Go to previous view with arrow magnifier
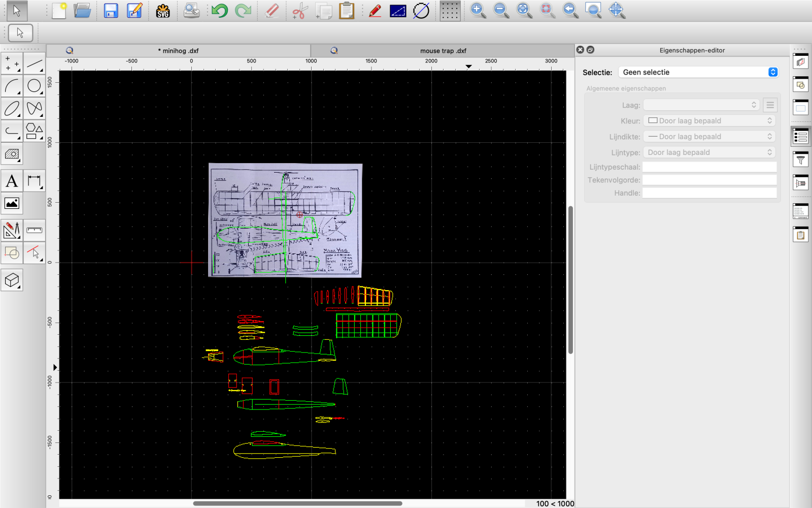 click(570, 10)
